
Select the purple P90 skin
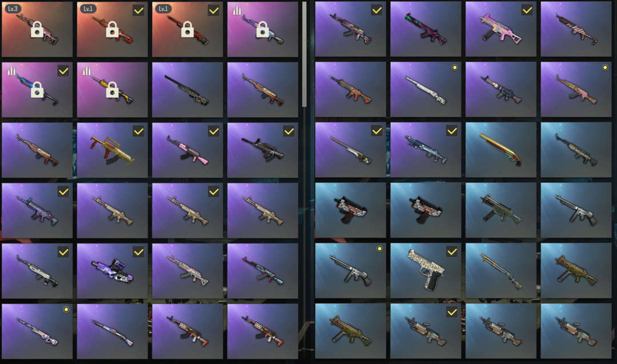click(x=112, y=271)
